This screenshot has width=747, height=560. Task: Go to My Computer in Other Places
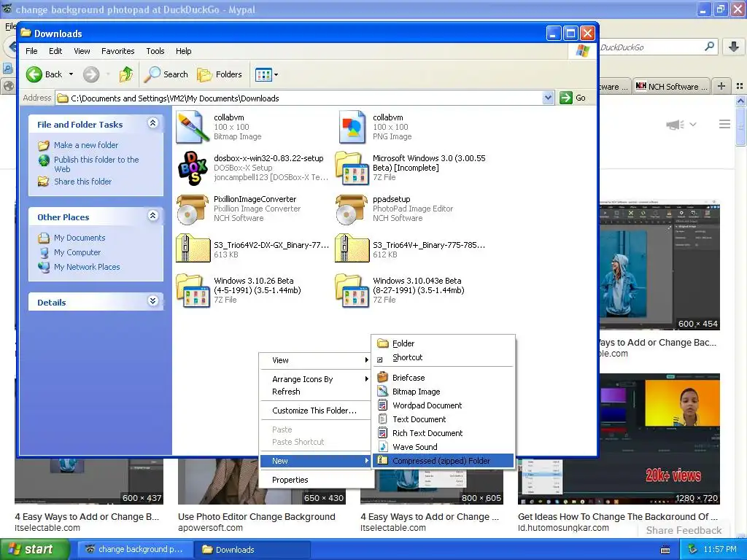coord(77,252)
